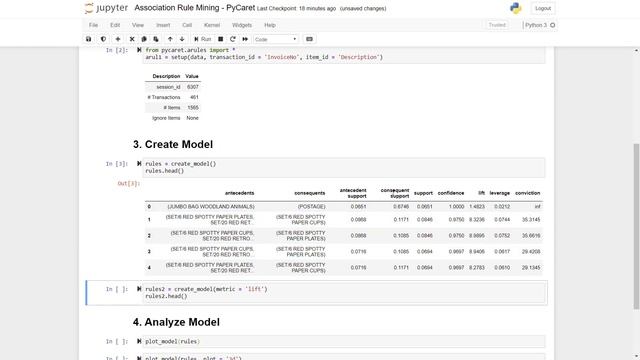640x360 pixels.
Task: Click the 'session_id' row label
Action: (168, 87)
